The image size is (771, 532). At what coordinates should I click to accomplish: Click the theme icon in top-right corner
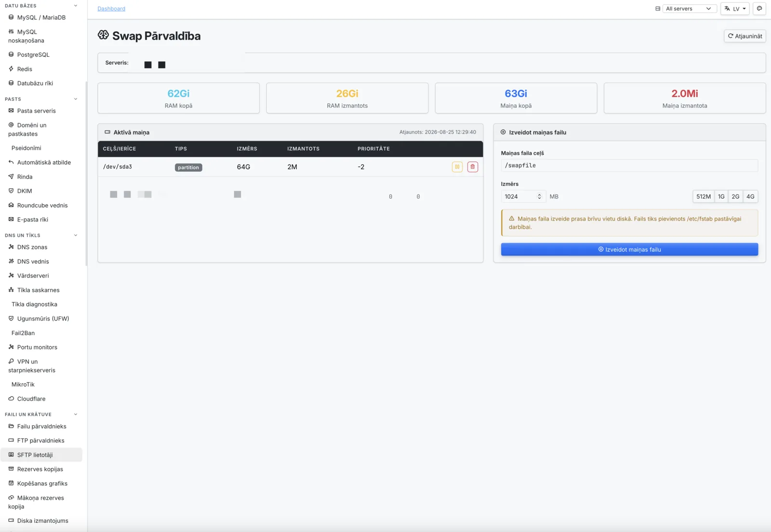pyautogui.click(x=759, y=9)
